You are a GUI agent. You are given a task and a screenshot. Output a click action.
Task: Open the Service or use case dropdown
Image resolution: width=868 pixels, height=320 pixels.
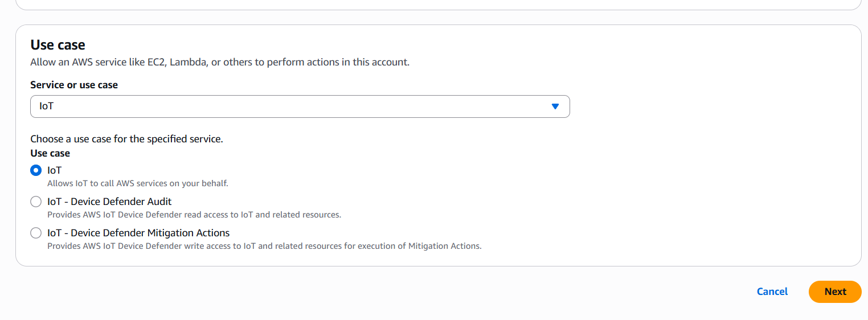300,106
